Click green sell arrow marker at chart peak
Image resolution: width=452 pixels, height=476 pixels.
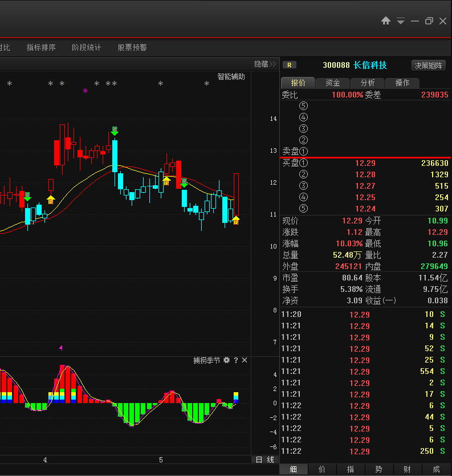[x=115, y=131]
